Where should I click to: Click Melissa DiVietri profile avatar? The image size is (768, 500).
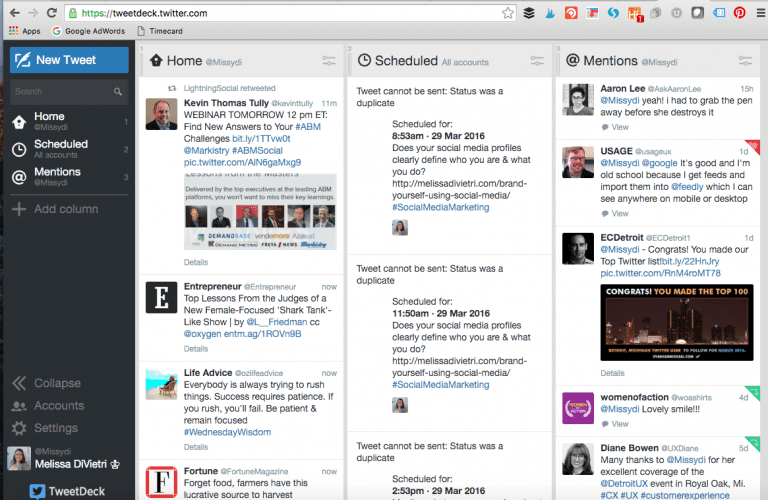click(19, 458)
